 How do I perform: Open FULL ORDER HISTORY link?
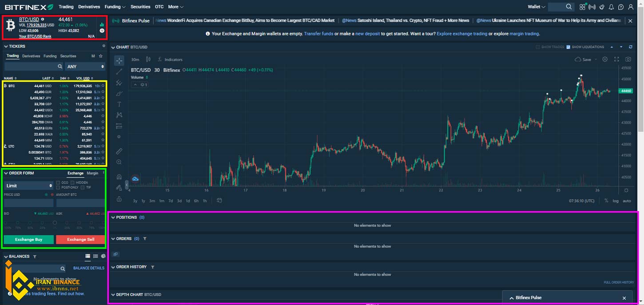(619, 282)
